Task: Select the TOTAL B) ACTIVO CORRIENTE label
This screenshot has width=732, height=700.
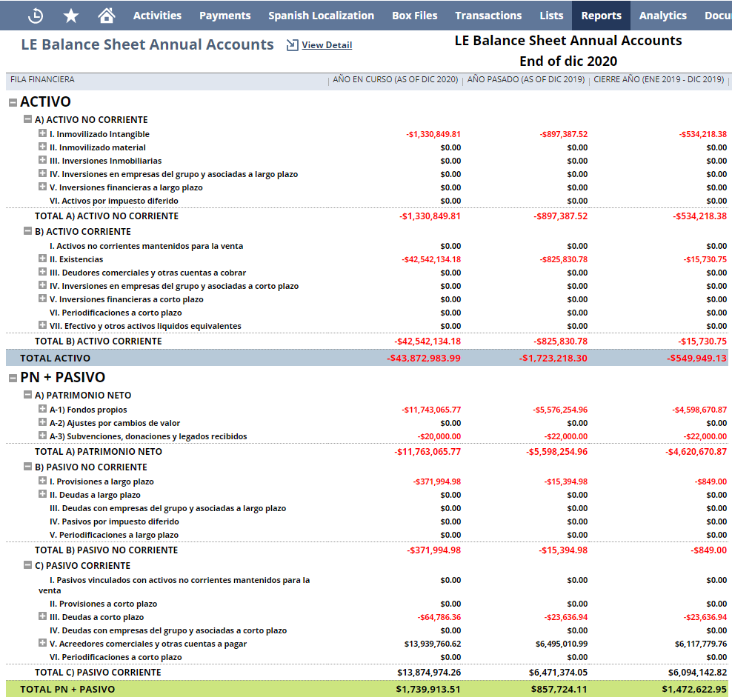Action: tap(98, 341)
